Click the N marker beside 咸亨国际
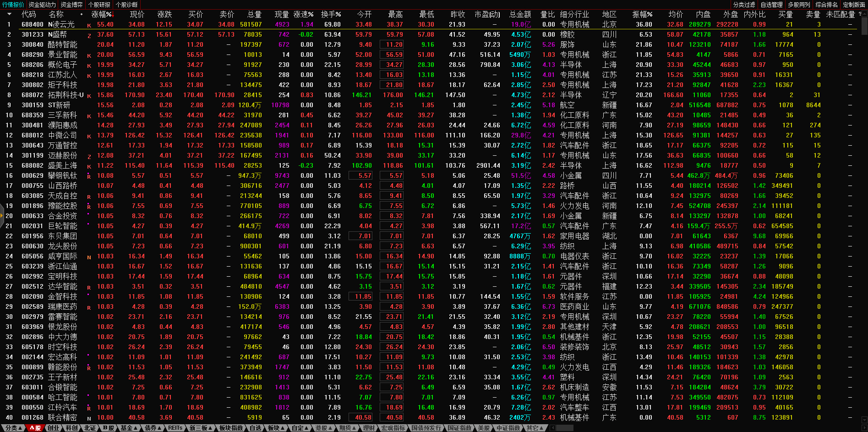Screen dimensions: 868x432 tap(89, 257)
